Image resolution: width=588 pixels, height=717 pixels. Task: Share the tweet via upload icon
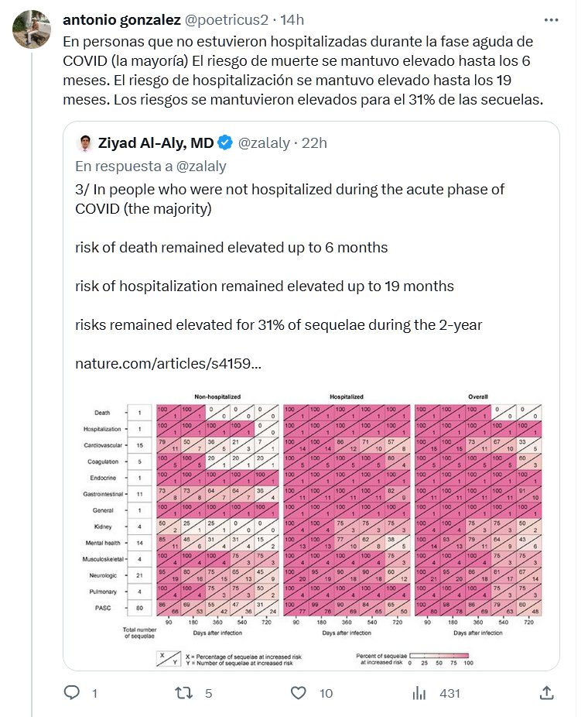tap(545, 692)
